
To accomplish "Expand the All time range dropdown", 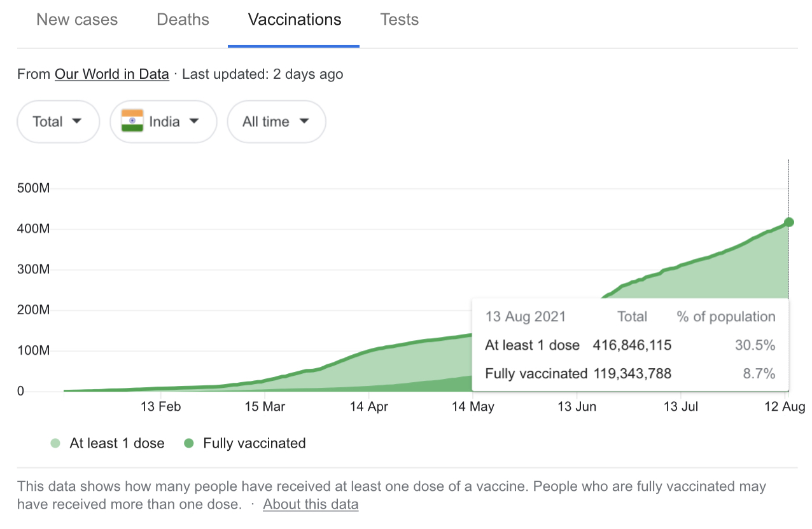I will pos(276,121).
